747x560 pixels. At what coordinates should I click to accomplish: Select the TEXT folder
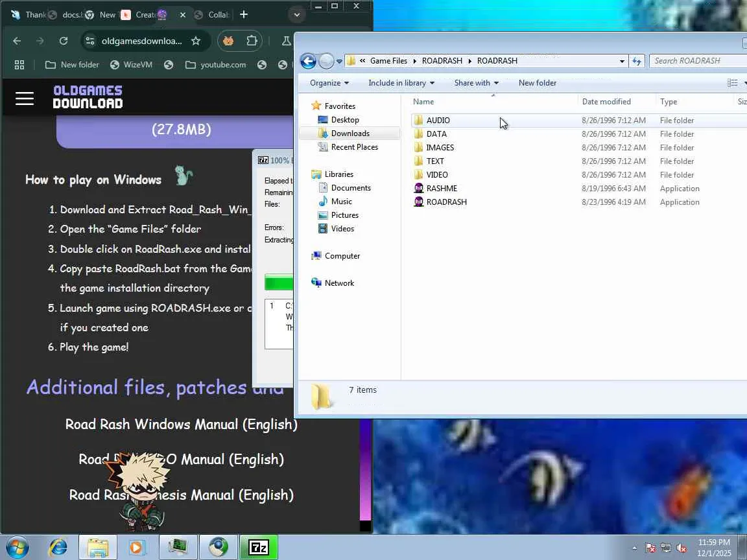(435, 161)
